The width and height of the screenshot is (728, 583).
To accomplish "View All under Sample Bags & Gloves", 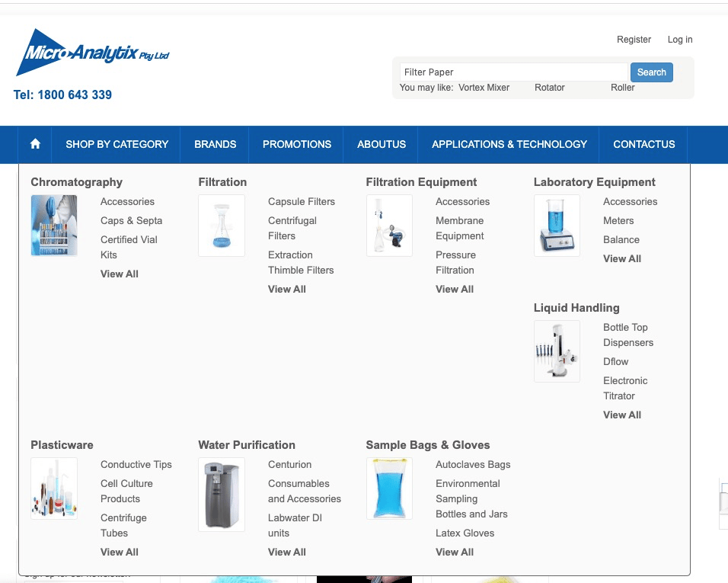I will [x=455, y=553].
